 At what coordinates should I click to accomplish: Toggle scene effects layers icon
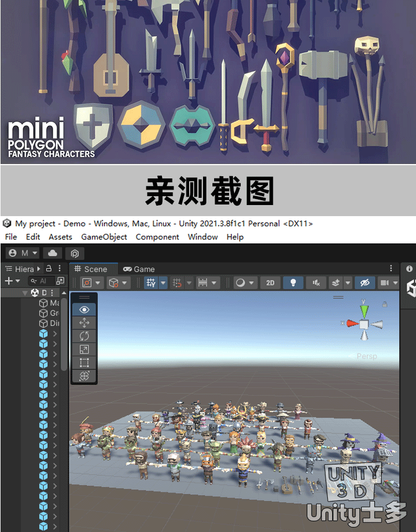click(x=336, y=283)
